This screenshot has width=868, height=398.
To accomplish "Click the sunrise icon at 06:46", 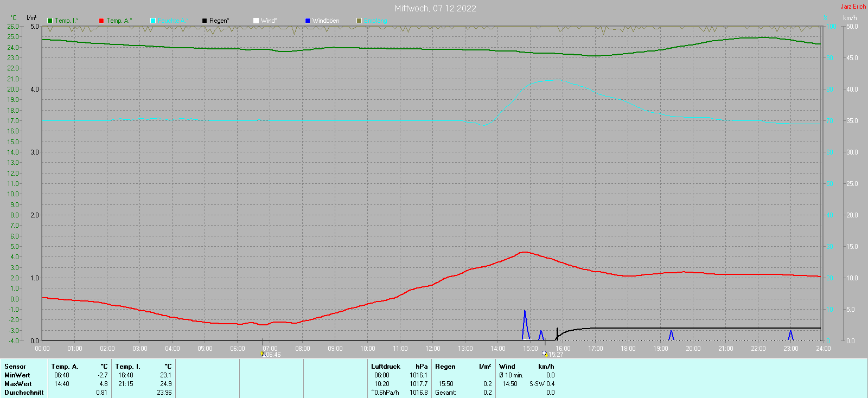I will [263, 355].
